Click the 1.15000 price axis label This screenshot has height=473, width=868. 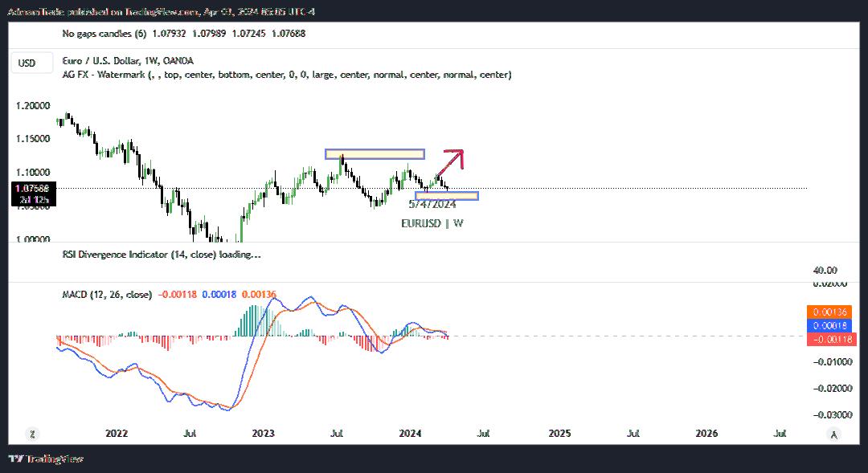point(33,139)
